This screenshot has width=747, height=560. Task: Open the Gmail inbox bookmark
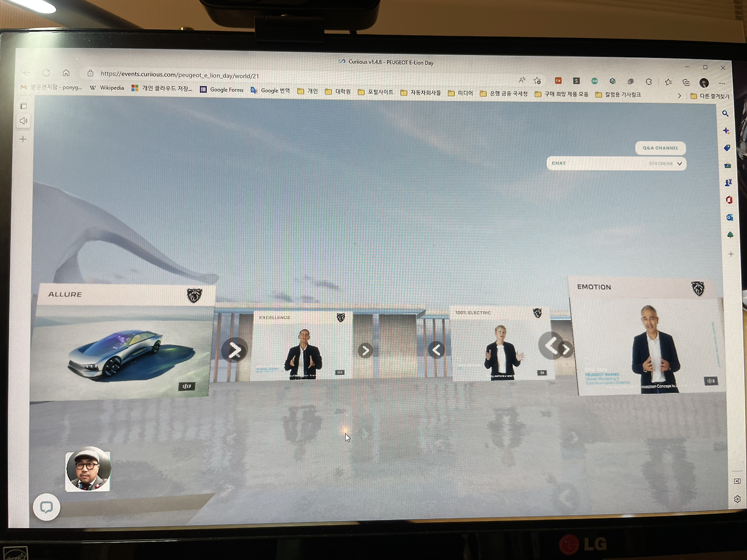click(x=51, y=87)
